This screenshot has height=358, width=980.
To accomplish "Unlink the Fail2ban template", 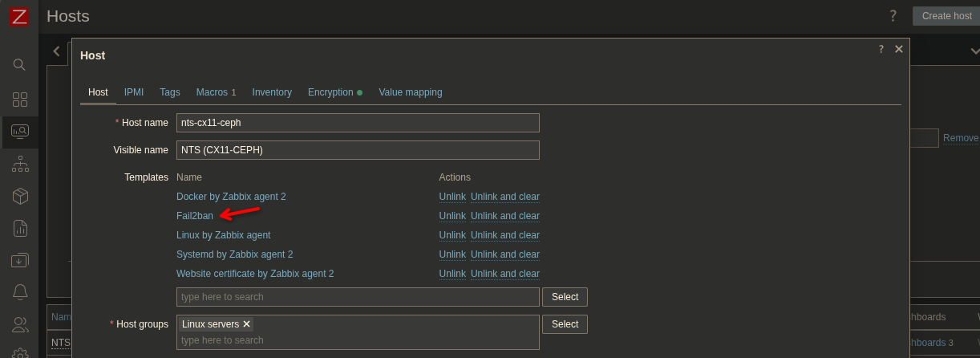I will pyautogui.click(x=452, y=216).
